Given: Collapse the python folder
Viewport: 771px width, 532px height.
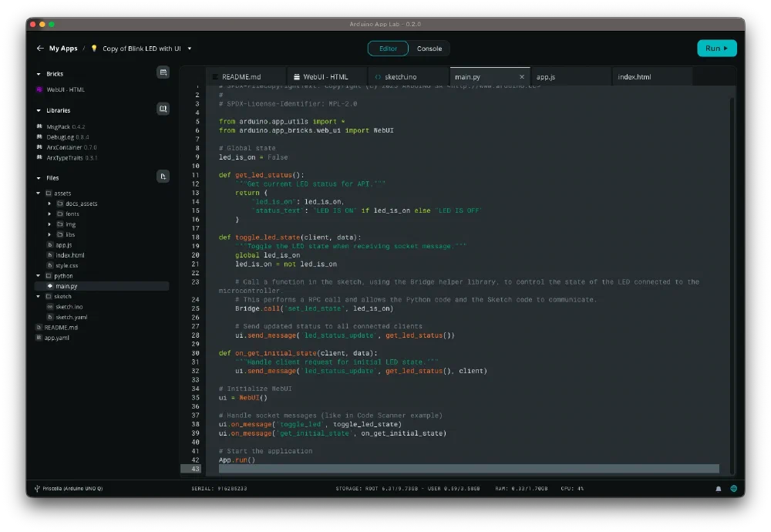Looking at the screenshot, I should (x=39, y=275).
